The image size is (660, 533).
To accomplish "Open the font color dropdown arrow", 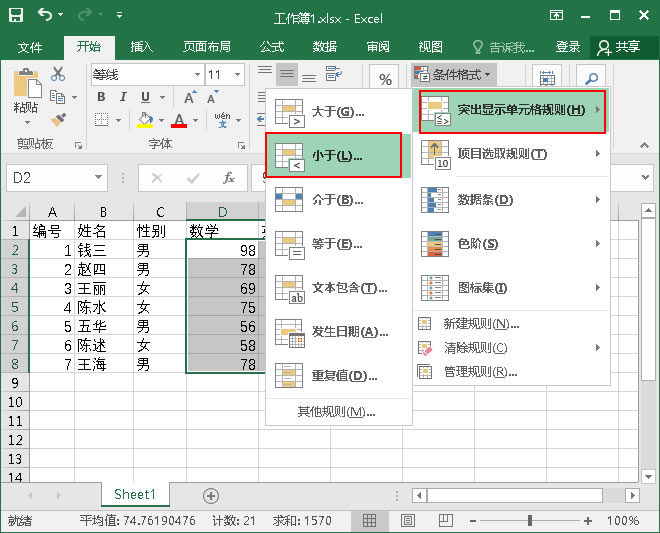I will tap(195, 120).
